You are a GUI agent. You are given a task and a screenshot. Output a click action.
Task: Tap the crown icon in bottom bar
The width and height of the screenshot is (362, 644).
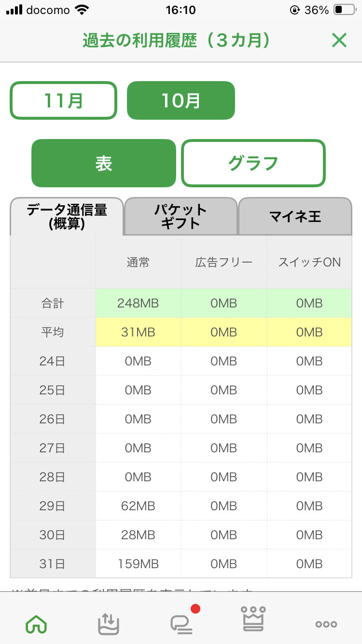point(254,619)
